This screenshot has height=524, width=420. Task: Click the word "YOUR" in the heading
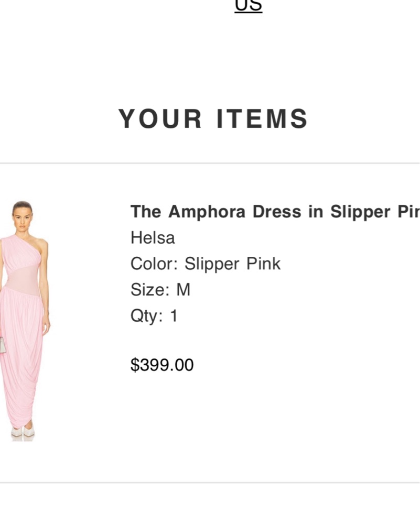[160, 118]
